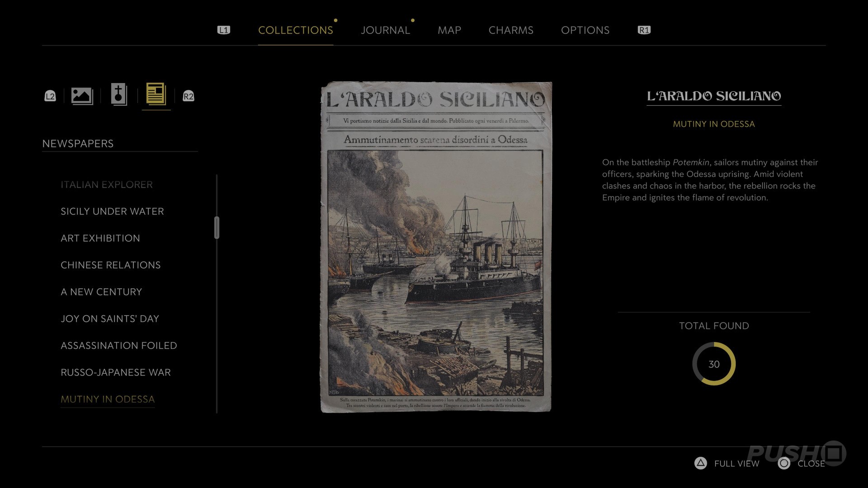Image resolution: width=868 pixels, height=488 pixels.
Task: Click the L'Araldo Siciliano newspaper image
Action: [436, 247]
